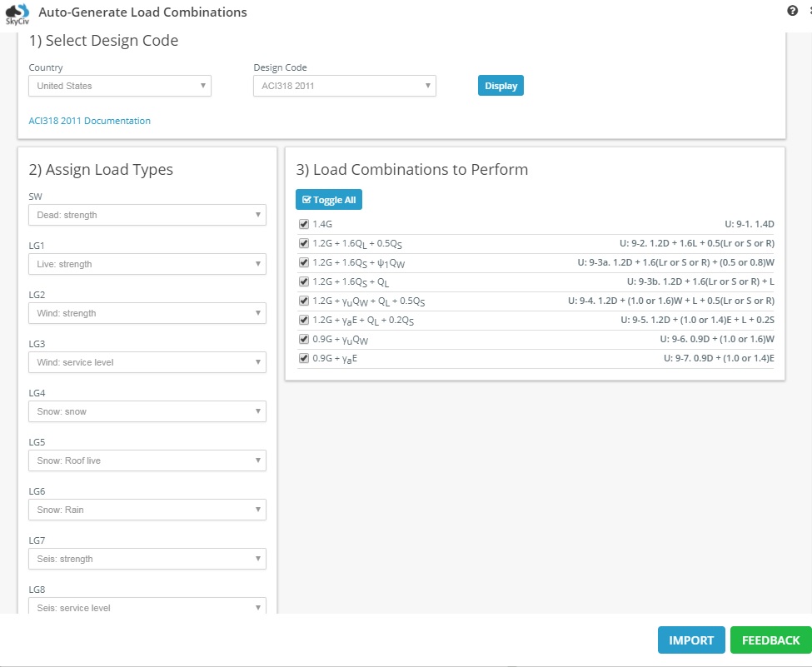Click the SkyCiv logo icon
The width and height of the screenshot is (812, 667).
pos(17,13)
